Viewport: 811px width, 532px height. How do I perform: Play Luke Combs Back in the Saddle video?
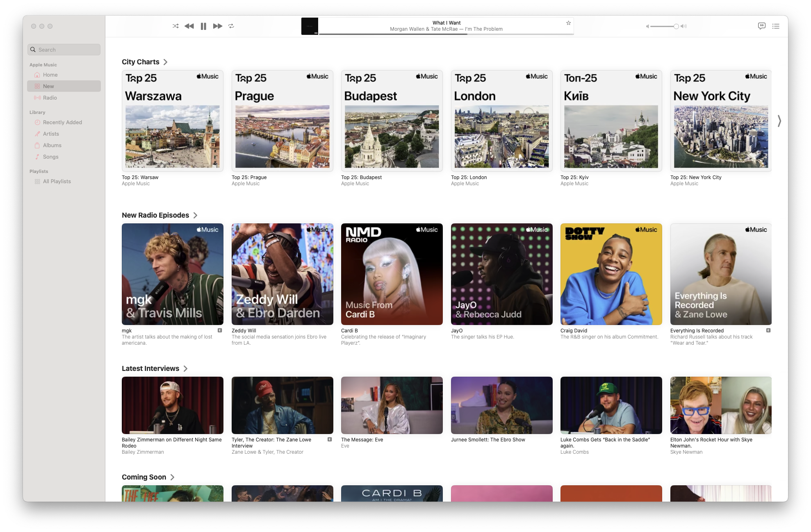(x=611, y=405)
